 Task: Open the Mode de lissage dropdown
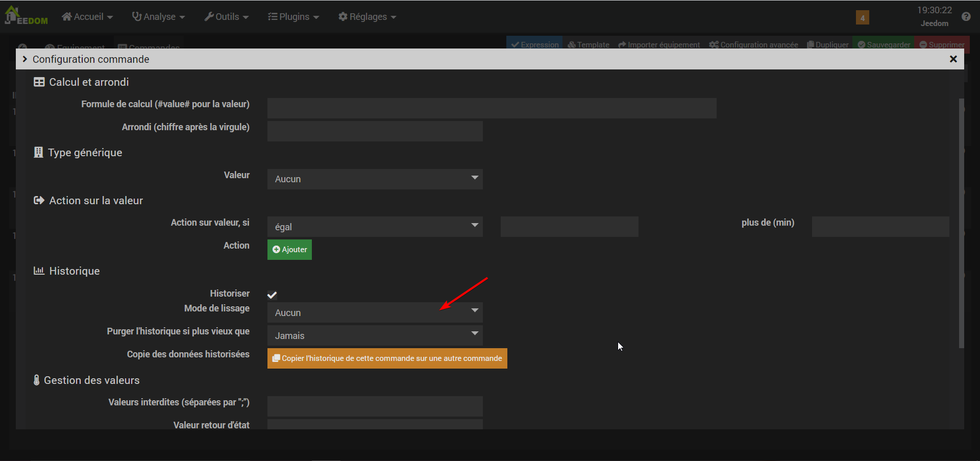(375, 312)
